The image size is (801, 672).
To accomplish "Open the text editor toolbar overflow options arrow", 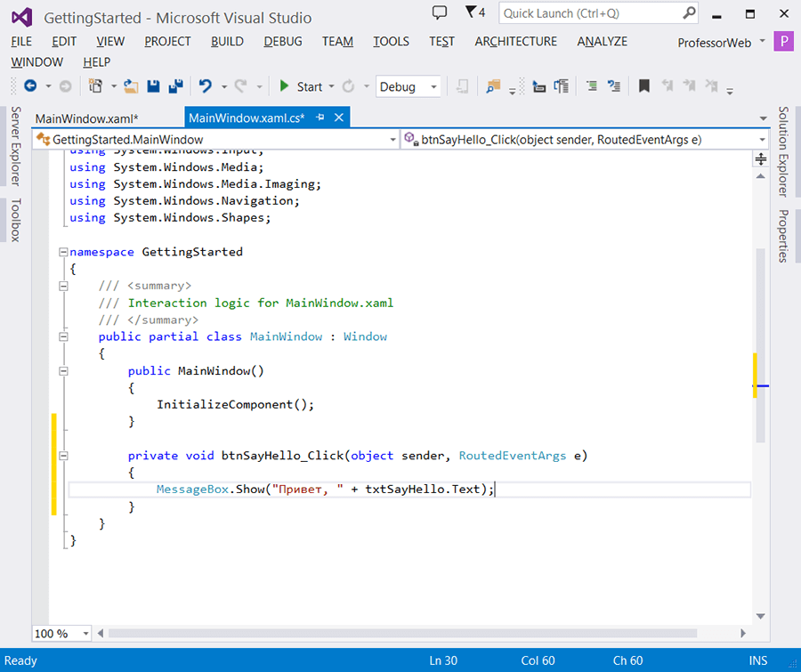I will click(x=730, y=92).
